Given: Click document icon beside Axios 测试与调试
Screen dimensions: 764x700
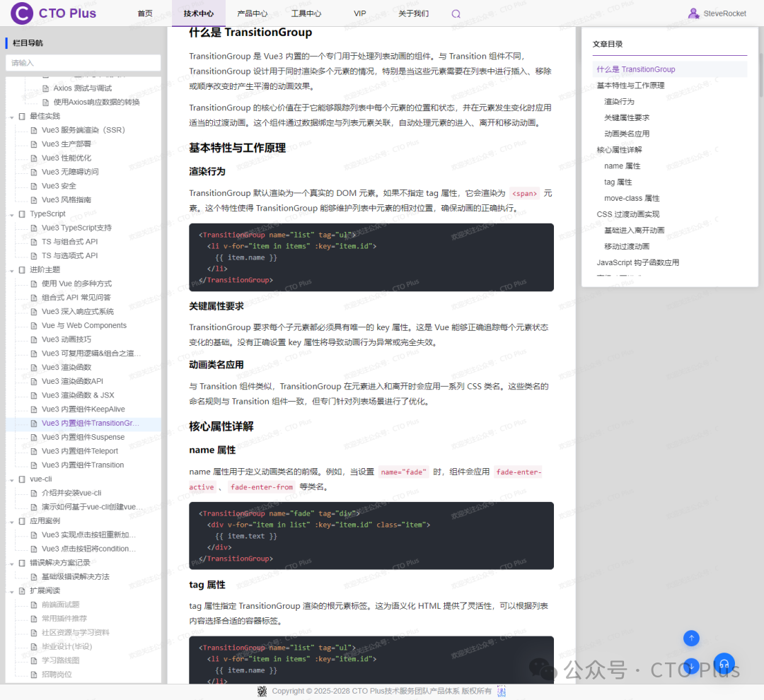Looking at the screenshot, I should pos(46,88).
